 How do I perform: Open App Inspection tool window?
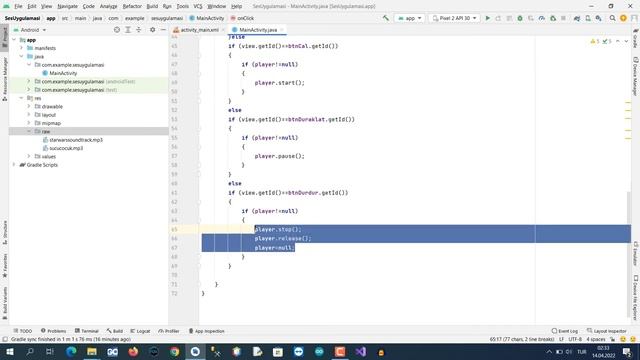(x=207, y=331)
